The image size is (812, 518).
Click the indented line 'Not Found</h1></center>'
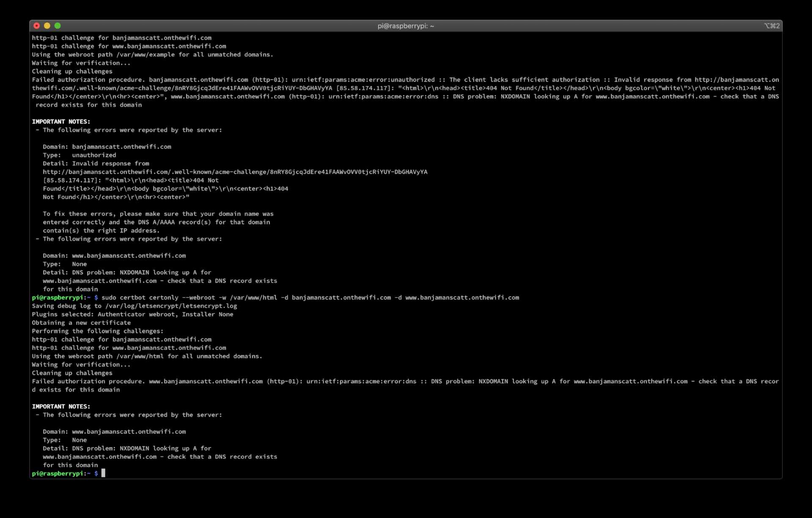click(116, 197)
